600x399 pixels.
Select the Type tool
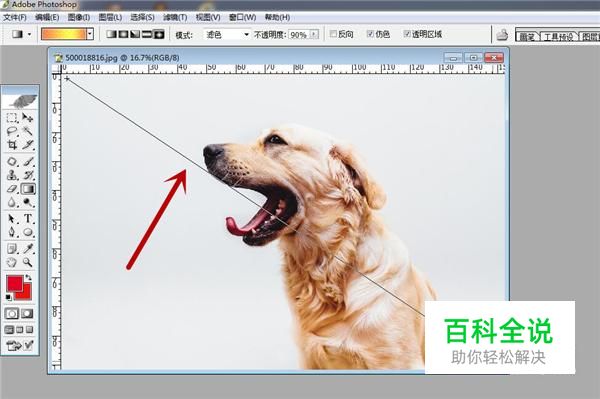[28, 219]
